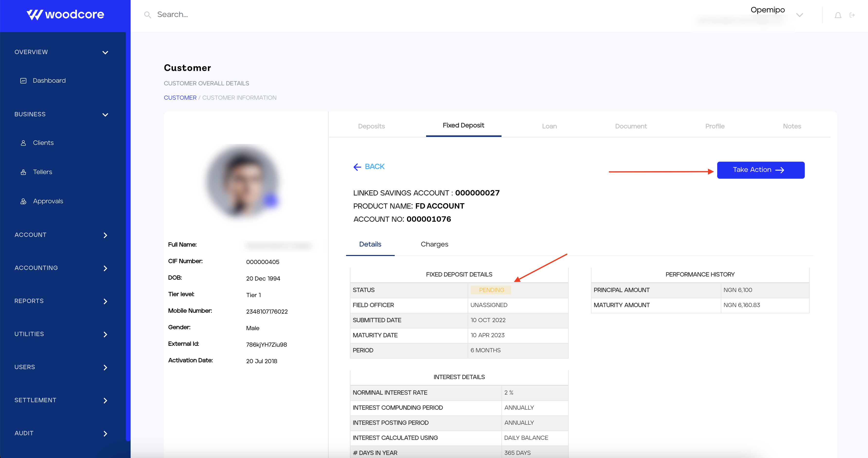Open the Document tab
The image size is (868, 458).
point(631,126)
